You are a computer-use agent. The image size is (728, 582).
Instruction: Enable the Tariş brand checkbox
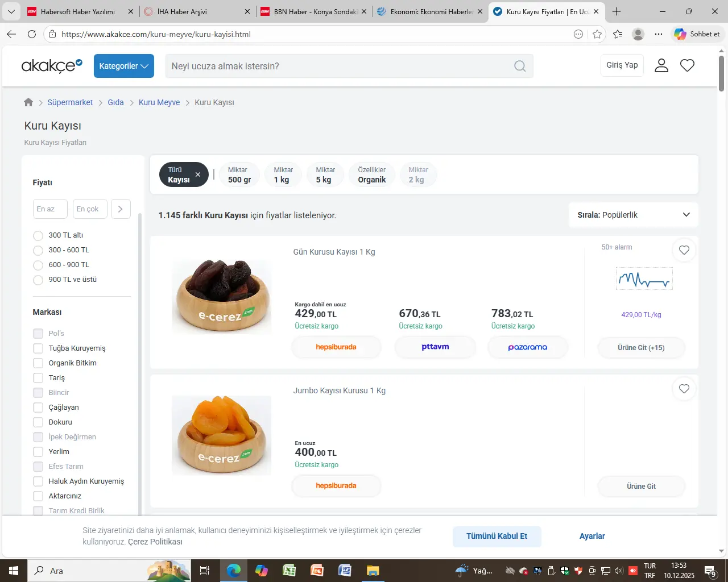(x=38, y=378)
